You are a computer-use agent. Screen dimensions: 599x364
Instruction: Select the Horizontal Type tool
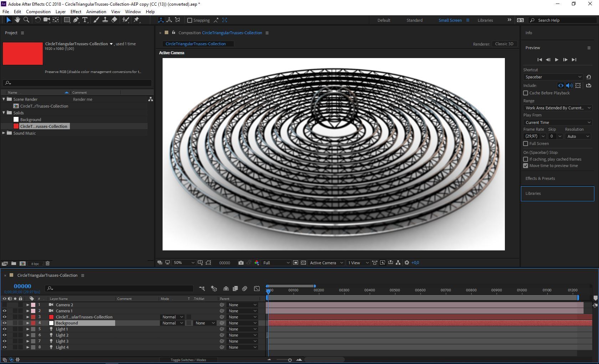point(85,20)
